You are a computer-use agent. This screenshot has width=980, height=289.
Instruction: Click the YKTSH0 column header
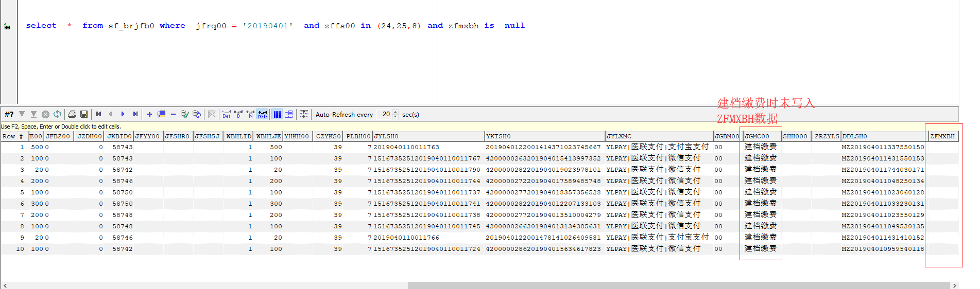pyautogui.click(x=544, y=136)
